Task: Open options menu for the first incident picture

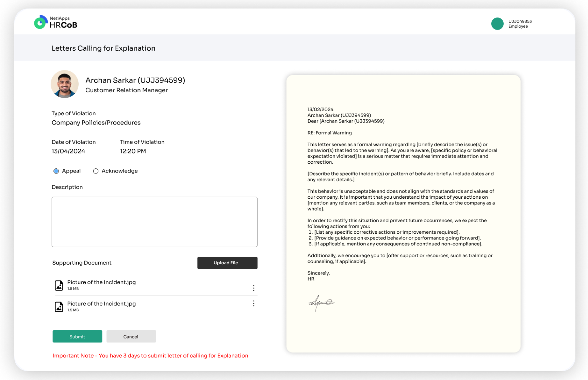Action: pos(254,288)
